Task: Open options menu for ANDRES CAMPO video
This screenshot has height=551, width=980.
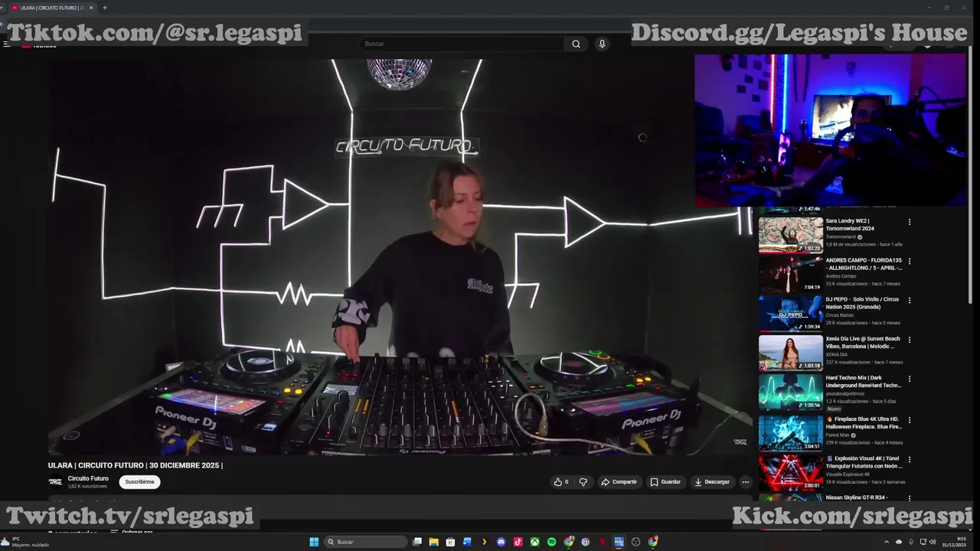Action: tap(910, 261)
